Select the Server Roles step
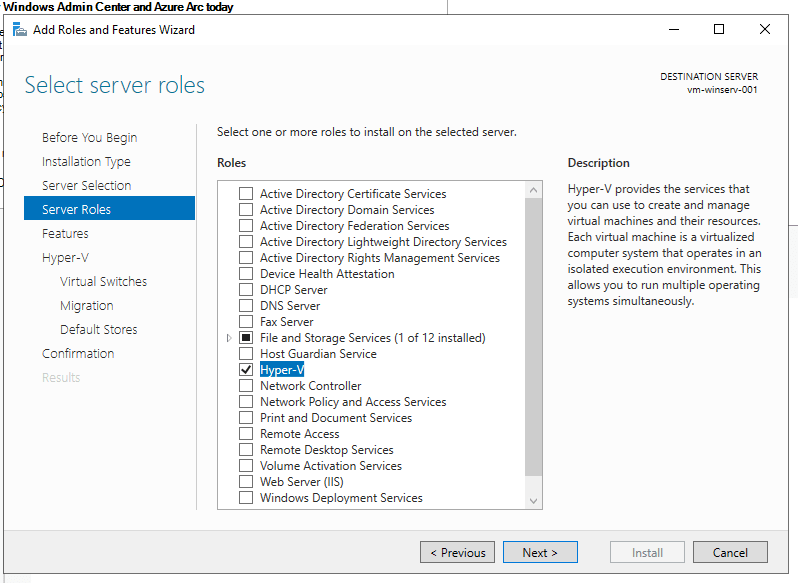The height and width of the screenshot is (583, 798). [x=109, y=208]
